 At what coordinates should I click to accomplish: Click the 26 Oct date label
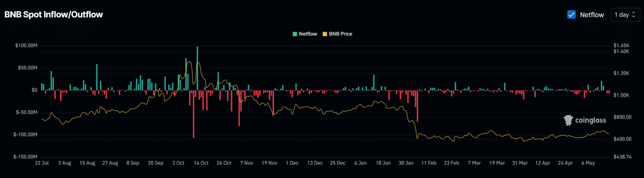click(x=224, y=163)
